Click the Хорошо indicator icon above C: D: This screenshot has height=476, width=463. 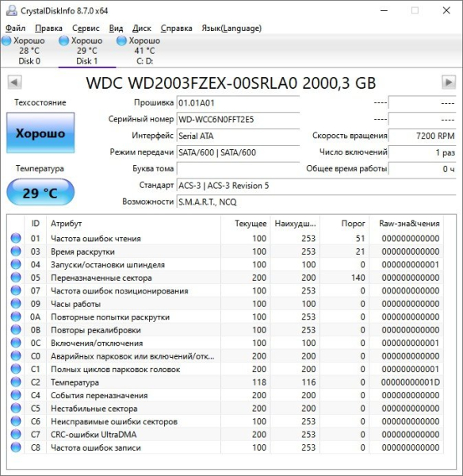click(121, 40)
